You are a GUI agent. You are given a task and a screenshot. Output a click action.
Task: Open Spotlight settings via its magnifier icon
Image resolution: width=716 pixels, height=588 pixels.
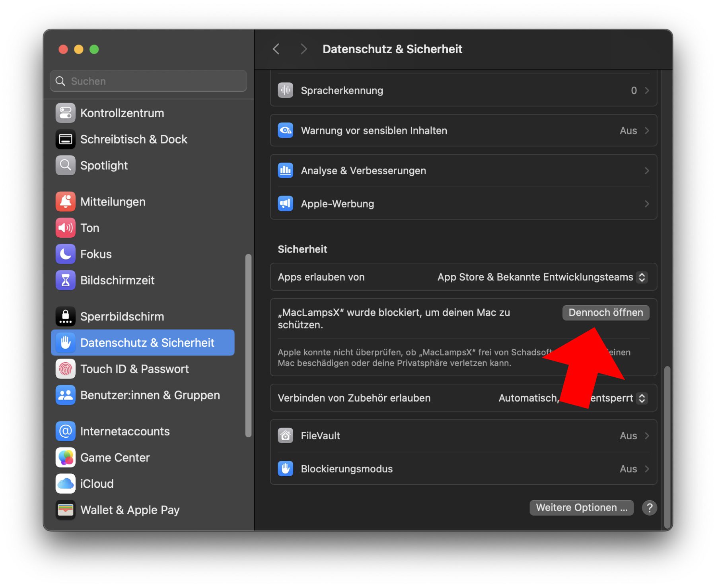(65, 165)
